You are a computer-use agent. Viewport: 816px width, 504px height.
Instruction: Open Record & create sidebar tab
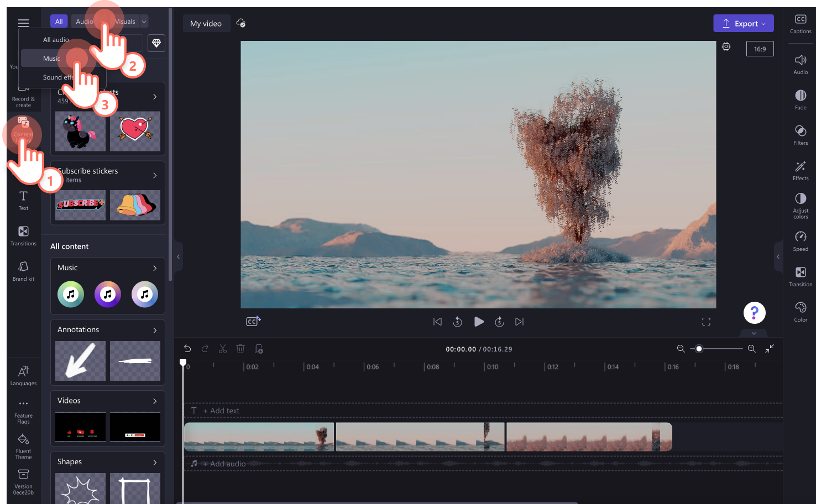coord(23,95)
